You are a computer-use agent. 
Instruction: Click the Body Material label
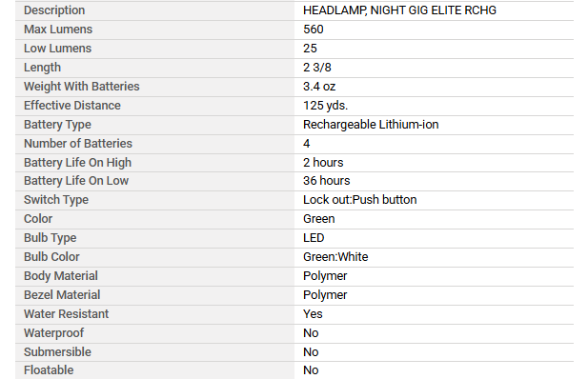coord(61,276)
